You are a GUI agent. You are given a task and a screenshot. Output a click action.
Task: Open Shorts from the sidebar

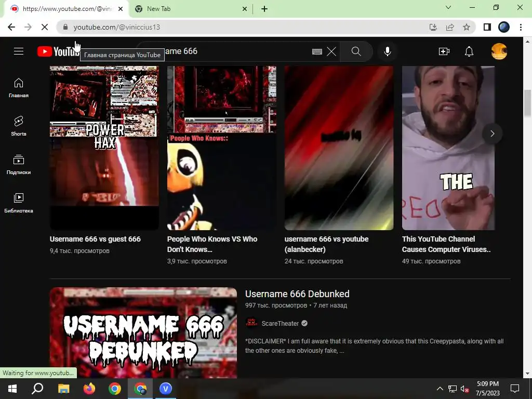[19, 126]
